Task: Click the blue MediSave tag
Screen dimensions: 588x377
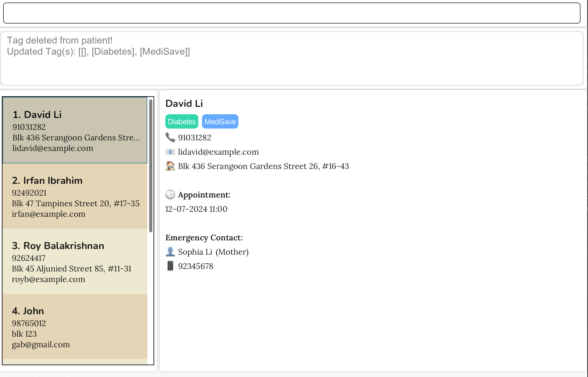Action: coord(220,122)
